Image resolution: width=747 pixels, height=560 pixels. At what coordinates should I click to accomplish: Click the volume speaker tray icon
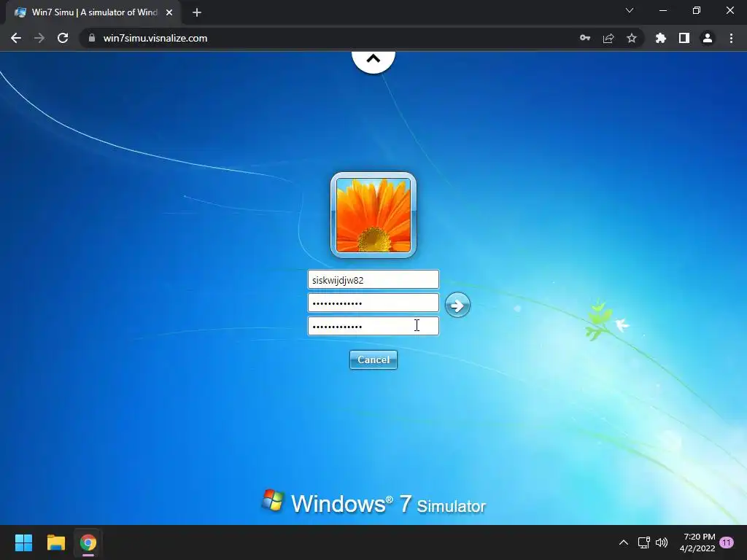tap(662, 542)
